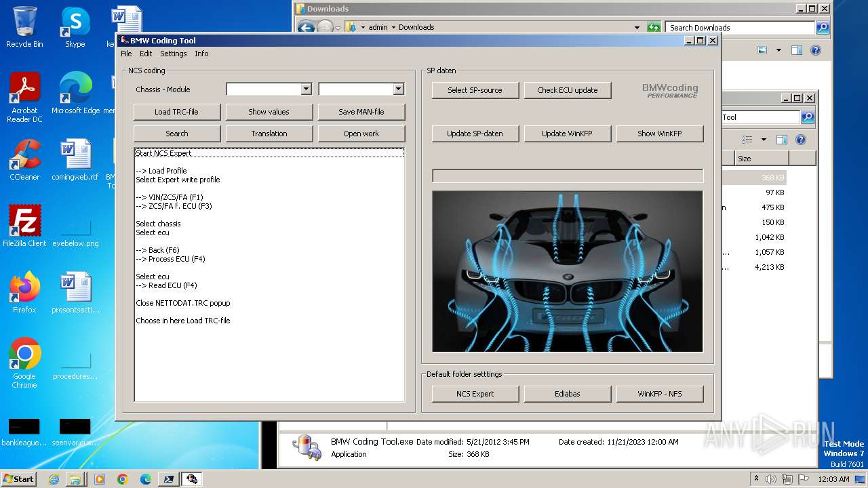Open view options dropdown in Downloads window
868x488 pixels.
coord(778,50)
